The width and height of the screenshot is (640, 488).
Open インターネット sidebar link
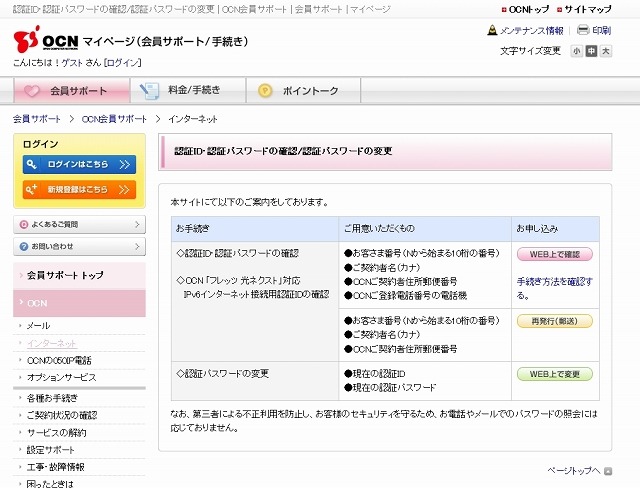pos(51,344)
